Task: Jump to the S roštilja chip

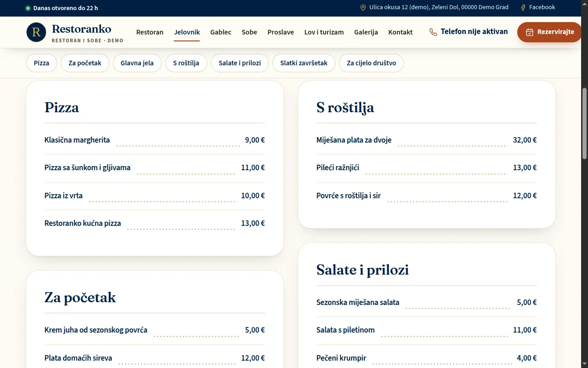Action: click(x=186, y=63)
